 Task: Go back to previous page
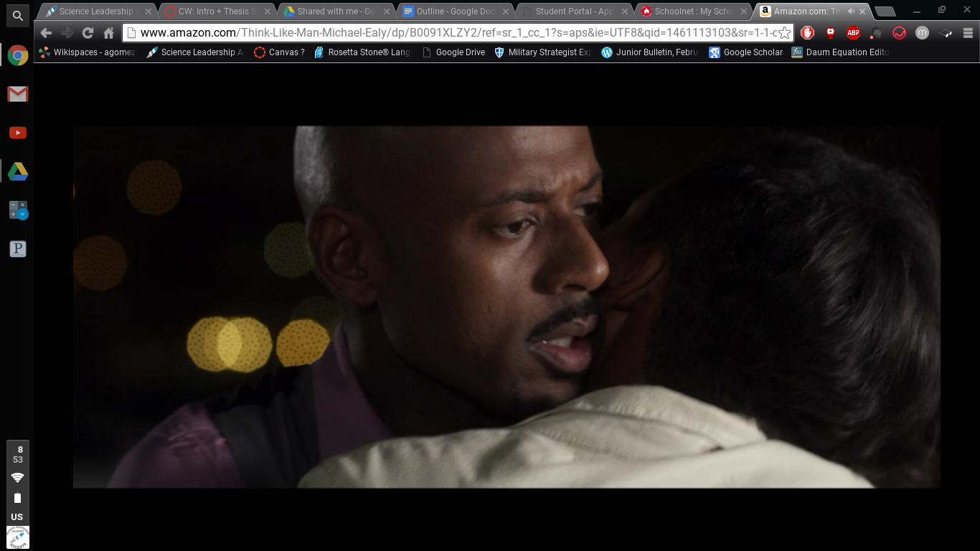[x=47, y=33]
